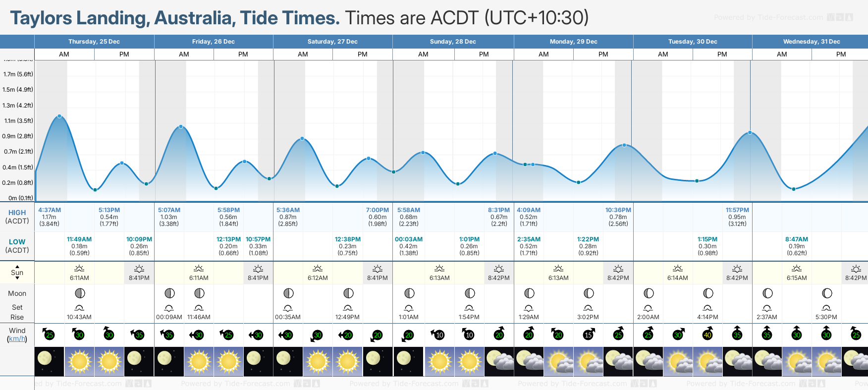
Task: Click the moonset icon above 00:09AM
Action: click(x=169, y=308)
